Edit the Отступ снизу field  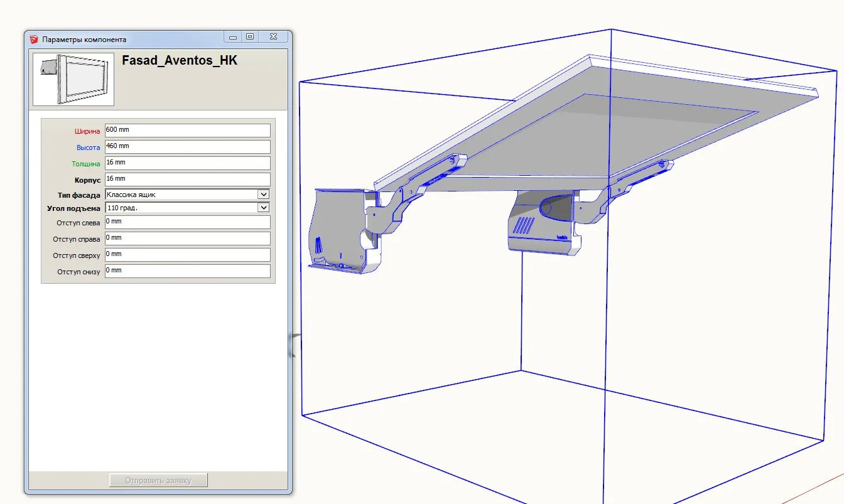[187, 271]
